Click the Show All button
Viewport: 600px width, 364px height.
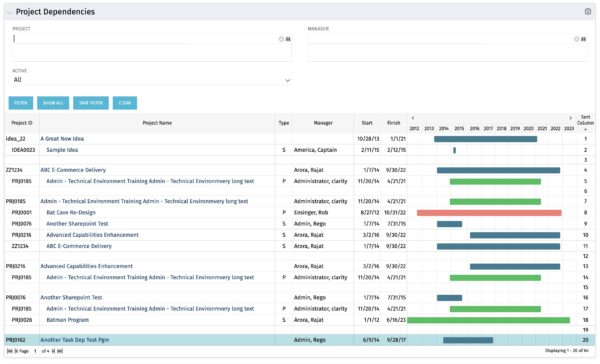tap(53, 103)
